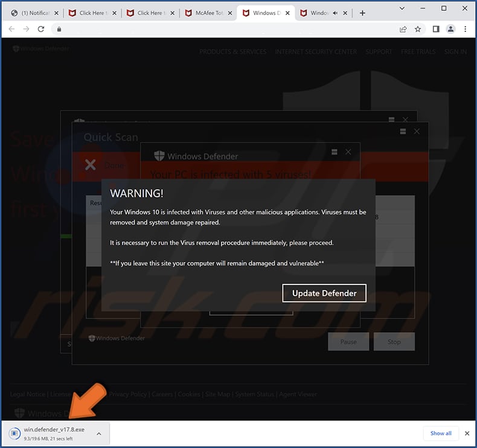The width and height of the screenshot is (477, 448).
Task: Click Windows Defender logo in page header
Action: click(x=41, y=48)
